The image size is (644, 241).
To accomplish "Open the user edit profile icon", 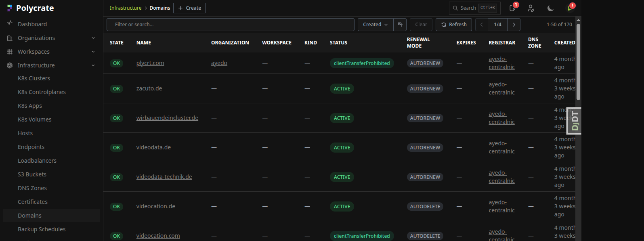I will (x=531, y=8).
